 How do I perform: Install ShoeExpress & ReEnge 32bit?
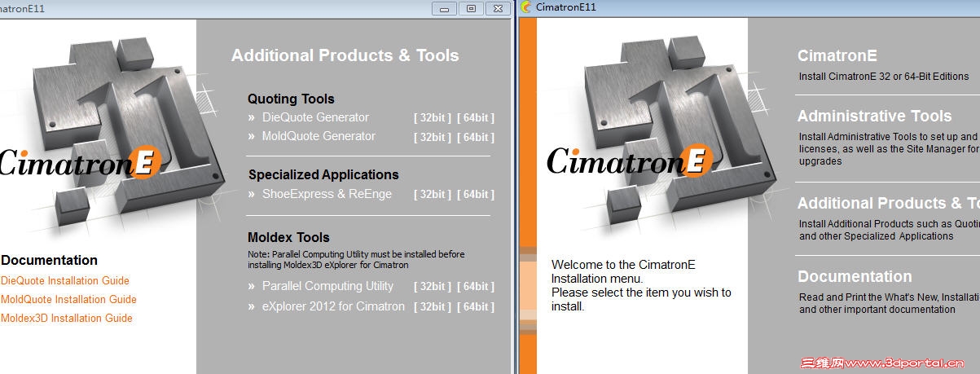432,194
